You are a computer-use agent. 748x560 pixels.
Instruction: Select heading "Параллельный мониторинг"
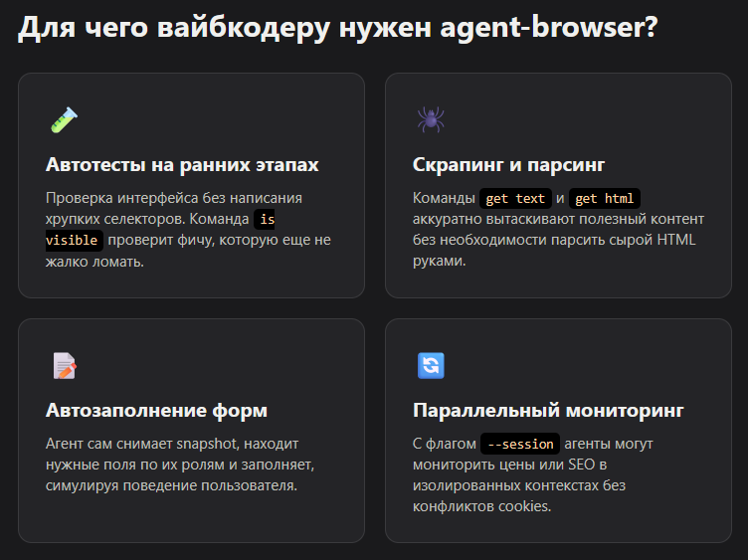pos(548,410)
